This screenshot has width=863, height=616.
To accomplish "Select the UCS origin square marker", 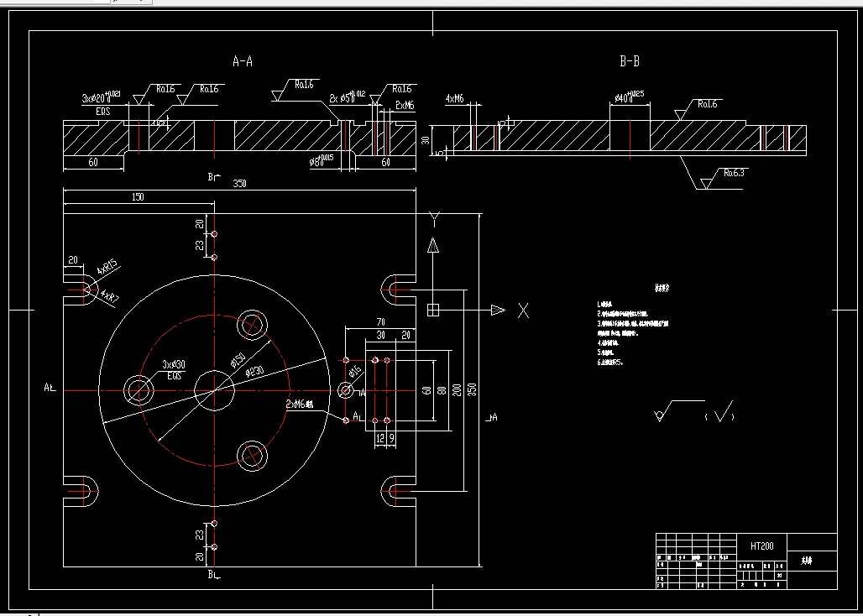I will (433, 311).
